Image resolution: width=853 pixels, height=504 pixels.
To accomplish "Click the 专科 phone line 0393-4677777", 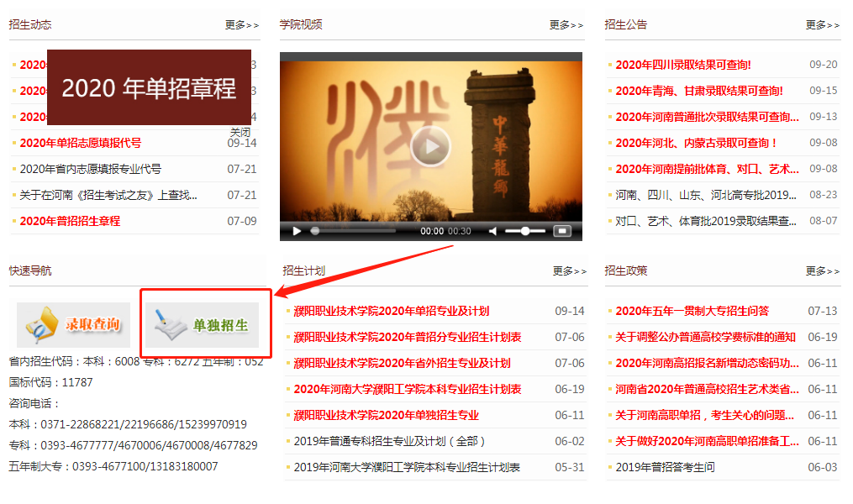I will (x=134, y=445).
